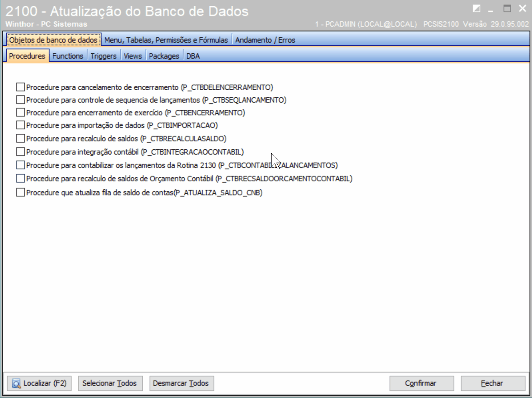The image size is (532, 398).
Task: Click the magnifier icon on Localizar button
Action: 16,383
